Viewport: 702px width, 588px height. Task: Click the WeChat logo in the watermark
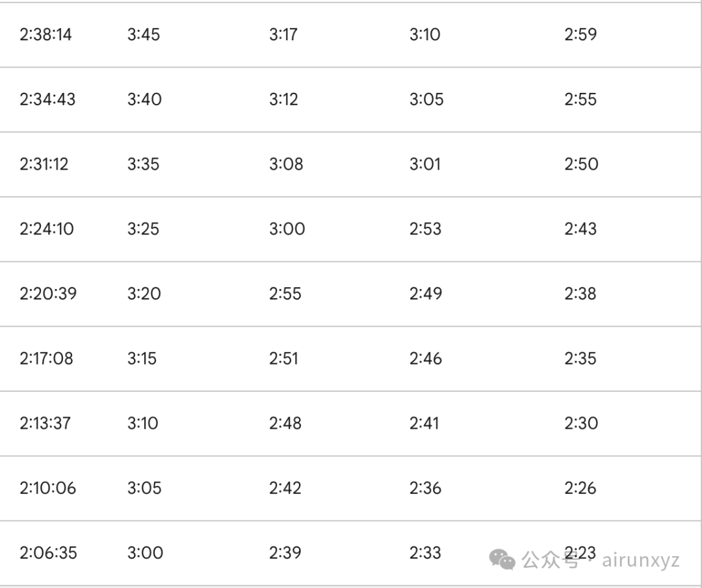(502, 559)
